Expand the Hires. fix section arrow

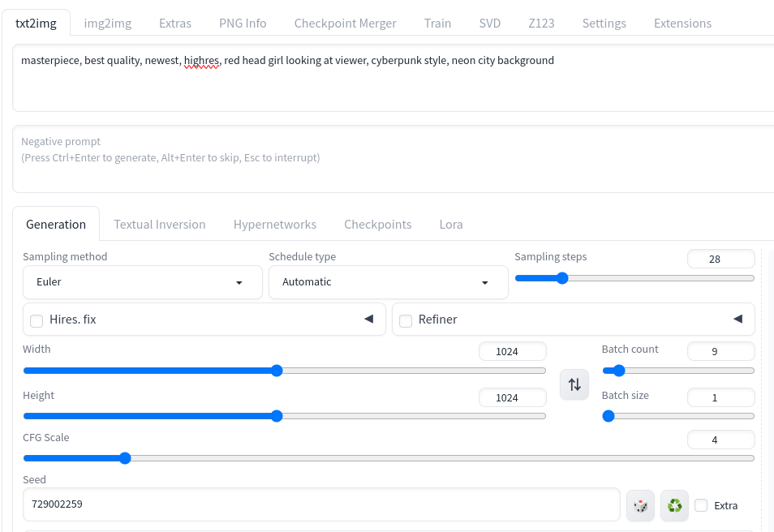pos(368,319)
